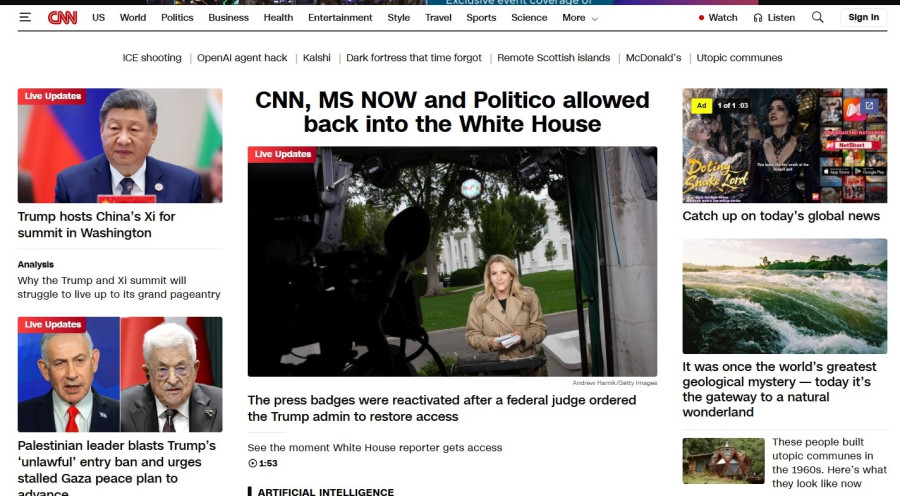The image size is (900, 496).
Task: Open Trump hosts China's Xi headline
Action: tap(96, 224)
